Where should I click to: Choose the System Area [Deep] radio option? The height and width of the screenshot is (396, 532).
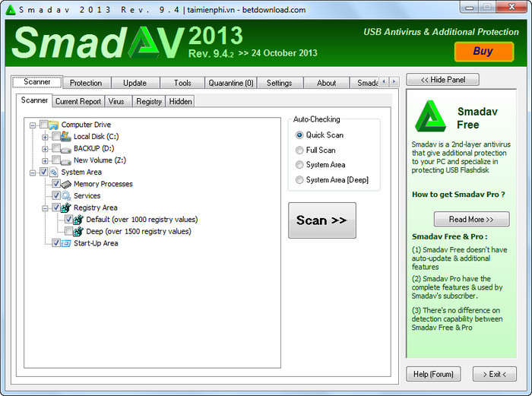299,180
